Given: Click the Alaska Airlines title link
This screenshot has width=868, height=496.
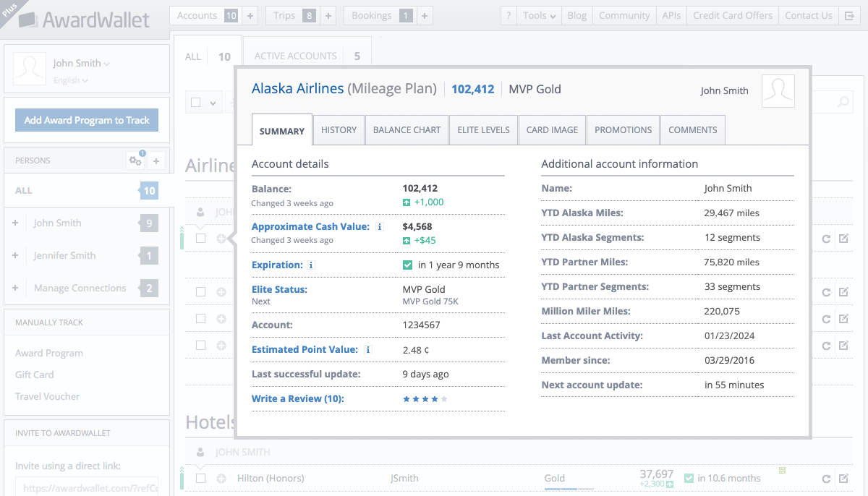Looking at the screenshot, I should click(x=298, y=88).
